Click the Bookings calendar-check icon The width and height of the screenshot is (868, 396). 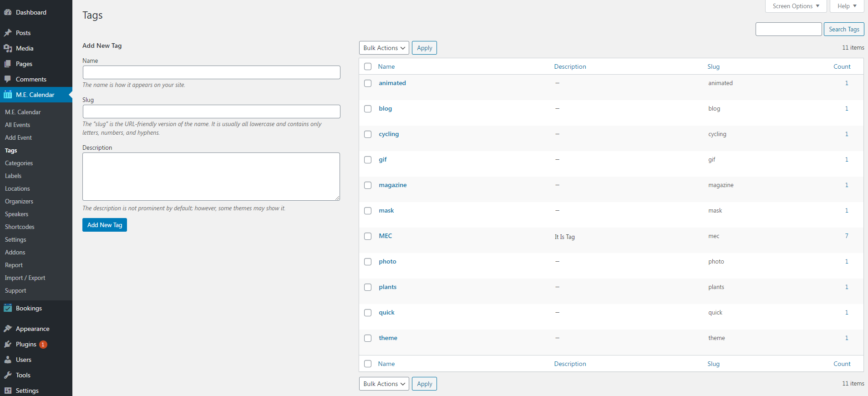(8, 308)
